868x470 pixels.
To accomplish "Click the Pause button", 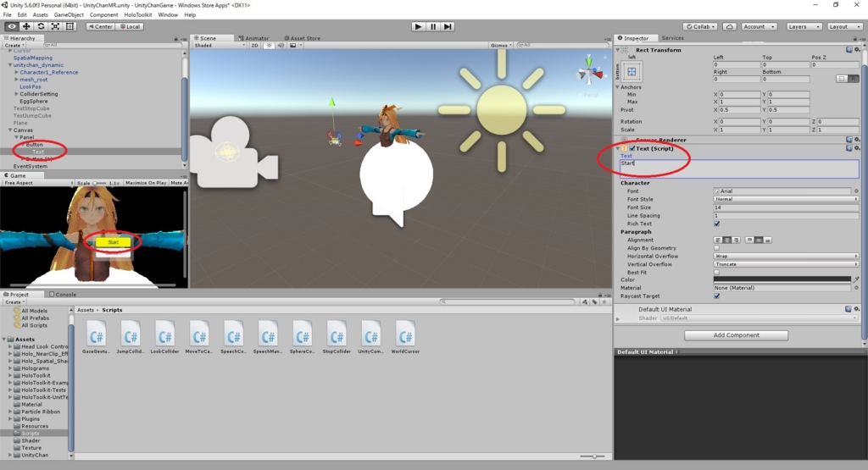I will 433,26.
